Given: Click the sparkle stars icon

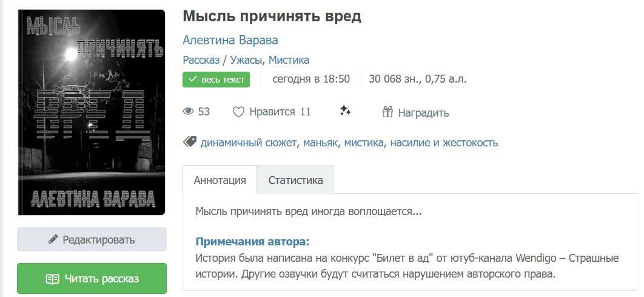Looking at the screenshot, I should pos(345,111).
